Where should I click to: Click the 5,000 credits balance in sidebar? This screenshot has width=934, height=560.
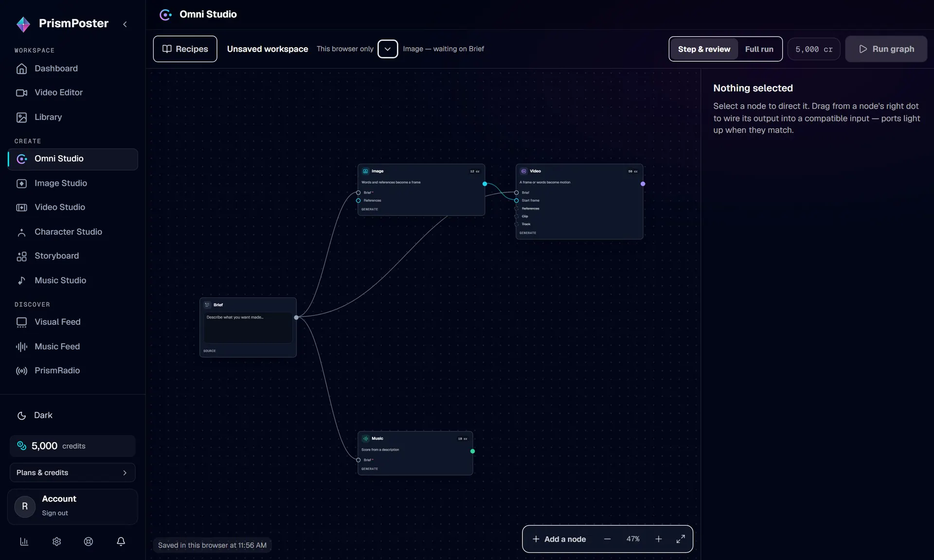[72, 446]
